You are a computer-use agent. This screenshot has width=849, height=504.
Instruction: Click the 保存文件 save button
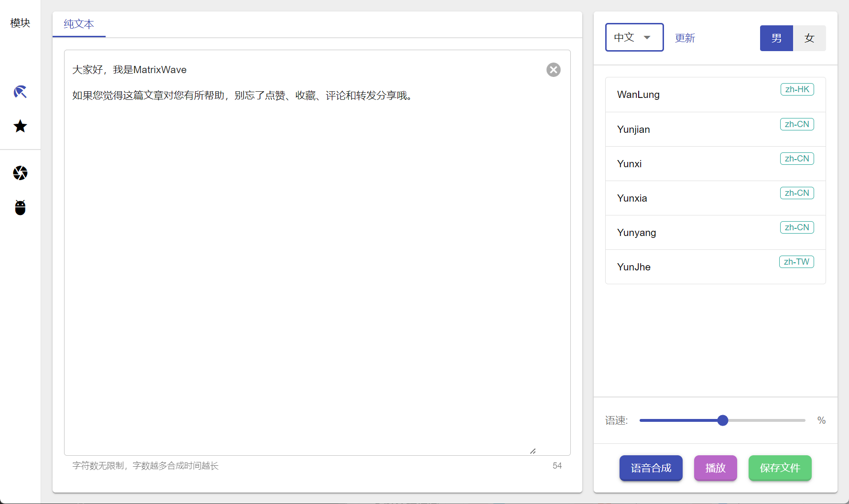coord(780,468)
